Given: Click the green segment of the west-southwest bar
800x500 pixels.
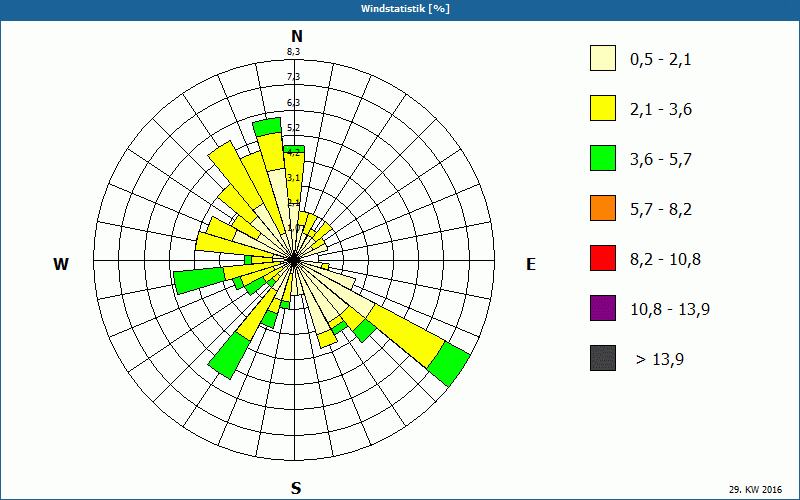Looking at the screenshot, I should tap(200, 281).
